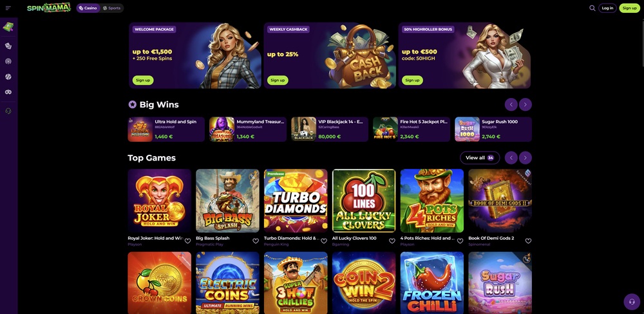Open the Turbo Diamonds game thumbnail
Image resolution: width=644 pixels, height=314 pixels.
(296, 201)
